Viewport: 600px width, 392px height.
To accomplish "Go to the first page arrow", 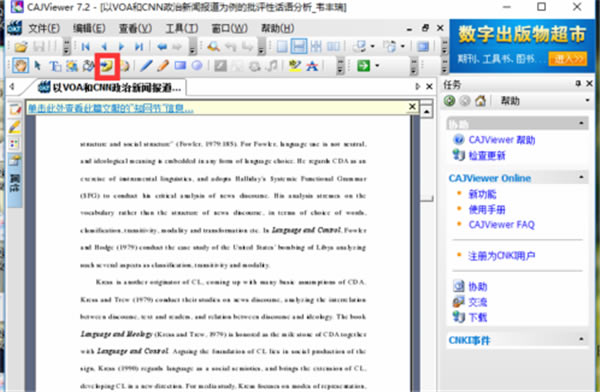I will (x=85, y=47).
